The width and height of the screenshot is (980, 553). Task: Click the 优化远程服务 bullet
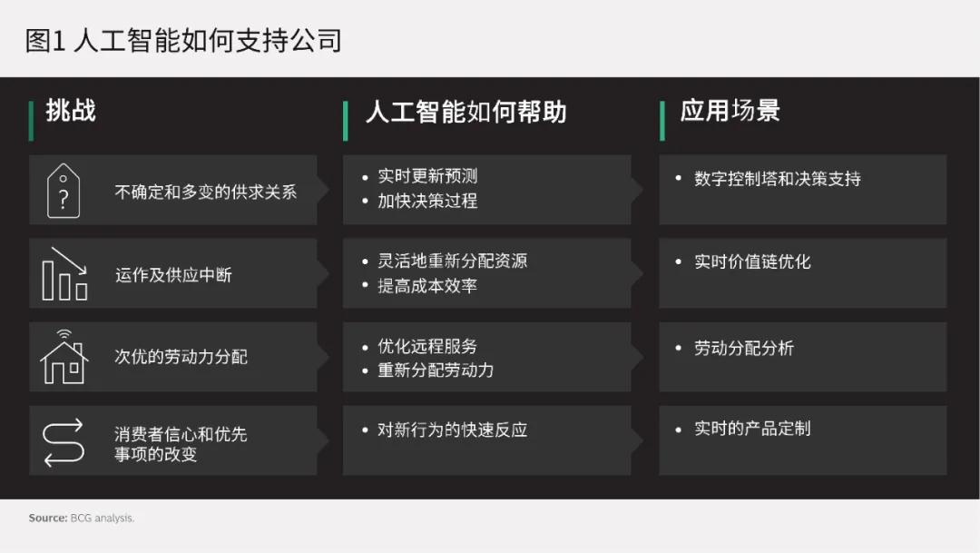click(427, 346)
